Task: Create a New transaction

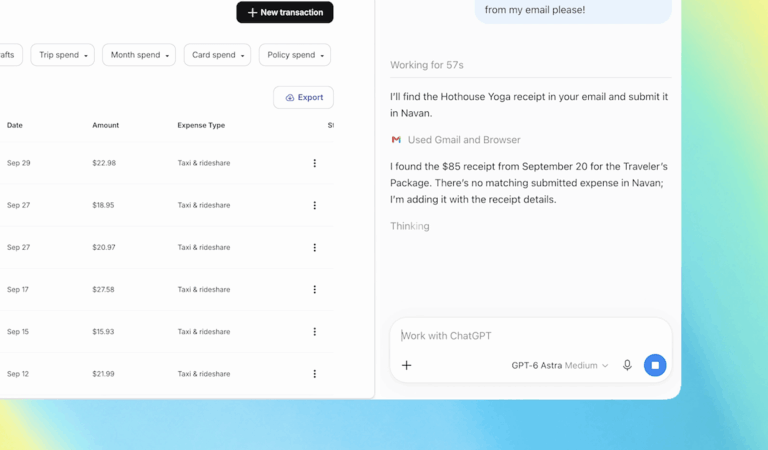Action: (x=285, y=12)
